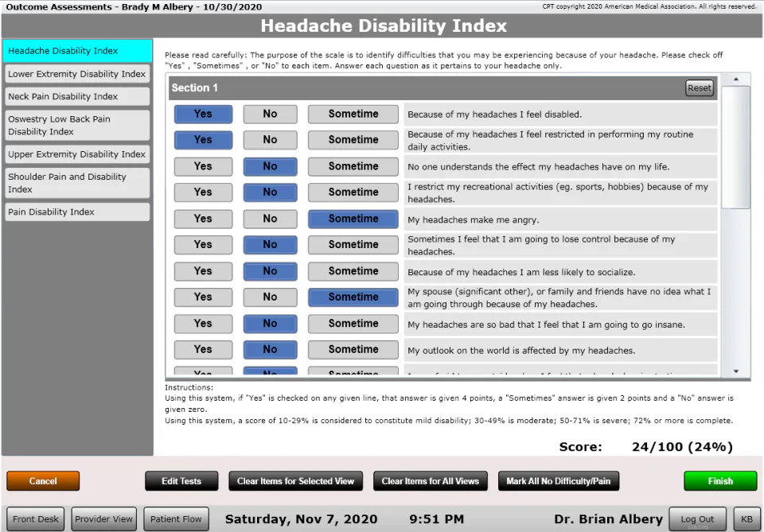Switch to Neck Pain Disability Index
The width and height of the screenshot is (764, 532).
coord(77,96)
